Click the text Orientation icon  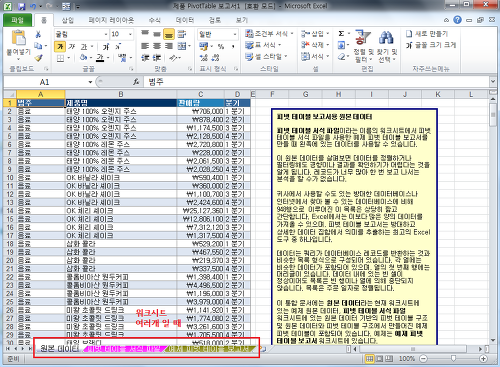click(x=173, y=58)
